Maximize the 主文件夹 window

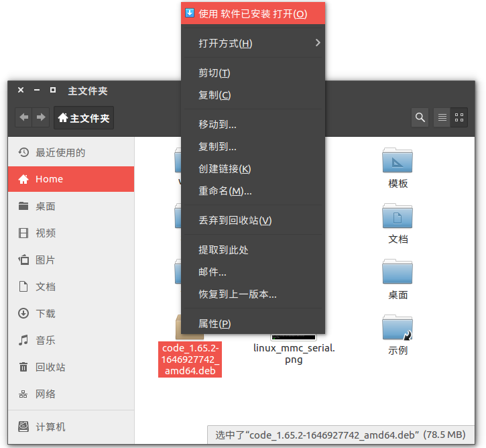click(53, 91)
